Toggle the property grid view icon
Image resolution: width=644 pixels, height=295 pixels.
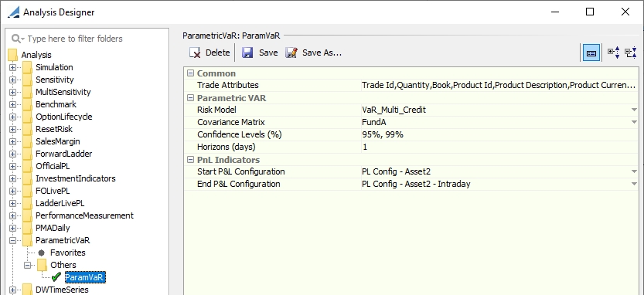pyautogui.click(x=591, y=53)
